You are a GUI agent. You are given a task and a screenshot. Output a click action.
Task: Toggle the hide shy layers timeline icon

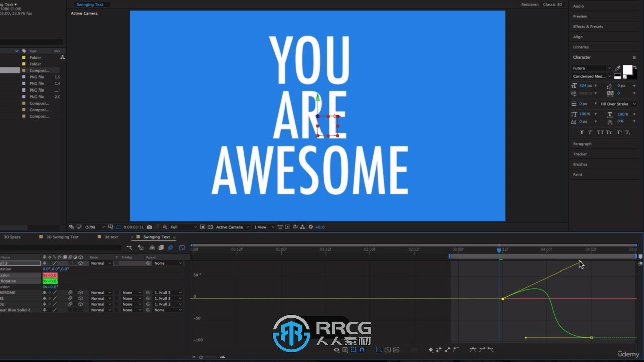tap(152, 247)
